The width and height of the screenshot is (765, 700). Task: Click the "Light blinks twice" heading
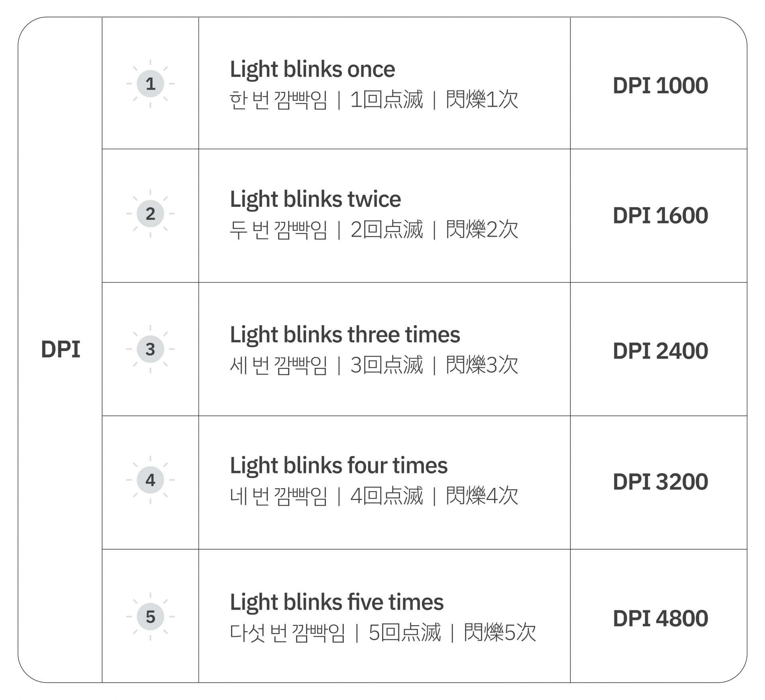tap(315, 199)
